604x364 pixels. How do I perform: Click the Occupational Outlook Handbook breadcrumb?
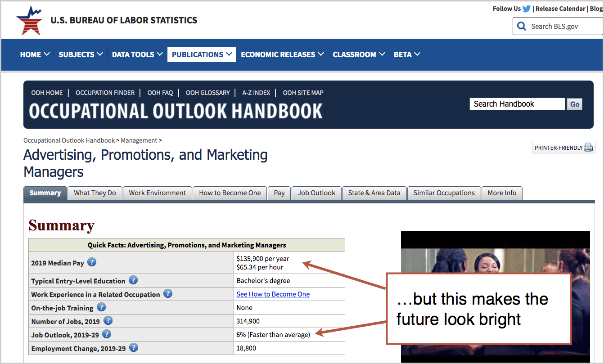(69, 140)
